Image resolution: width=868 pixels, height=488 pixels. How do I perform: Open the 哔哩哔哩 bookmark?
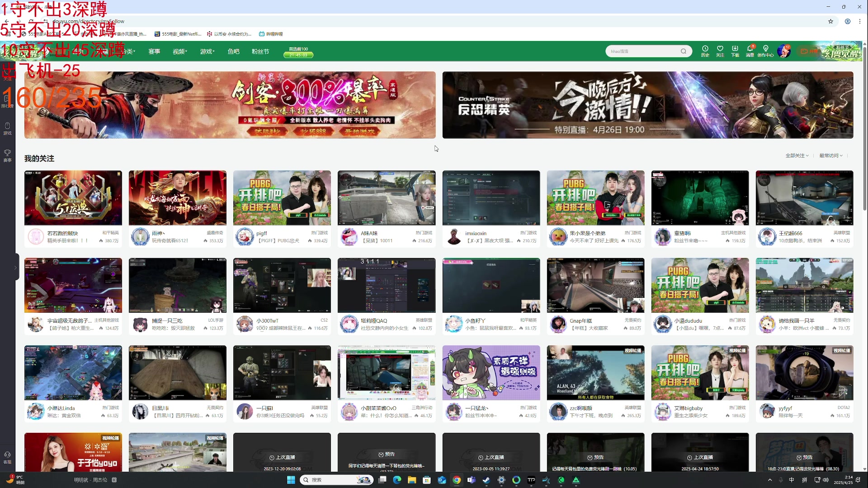click(x=271, y=34)
